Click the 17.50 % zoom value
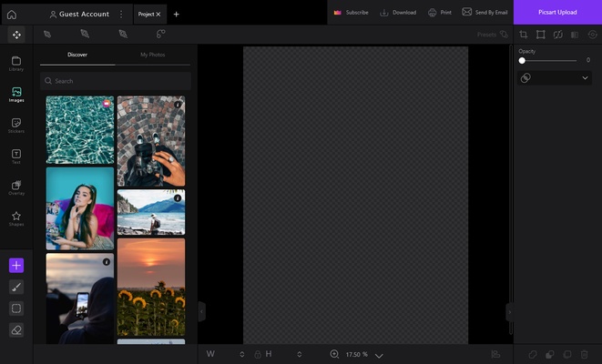This screenshot has height=364, width=602. [357, 354]
